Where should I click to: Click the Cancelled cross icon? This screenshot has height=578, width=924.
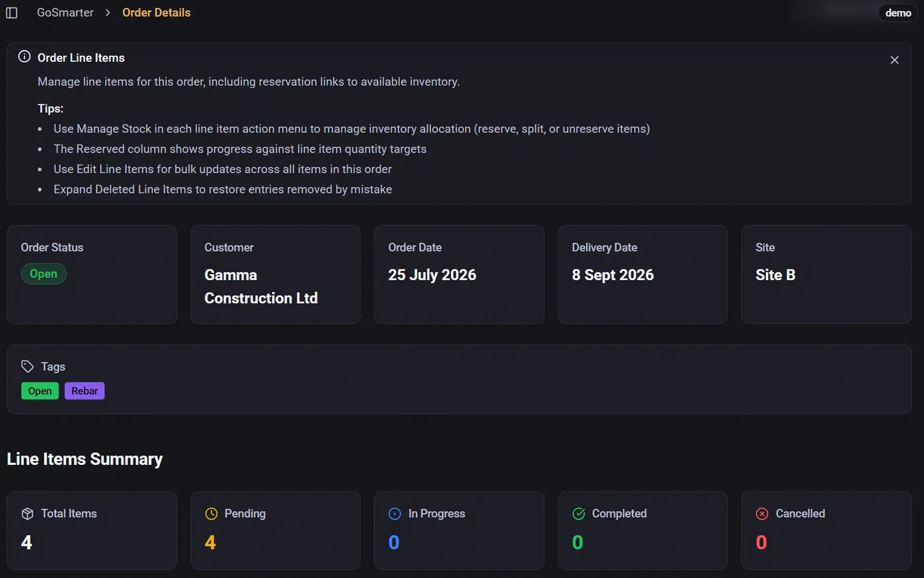[762, 513]
